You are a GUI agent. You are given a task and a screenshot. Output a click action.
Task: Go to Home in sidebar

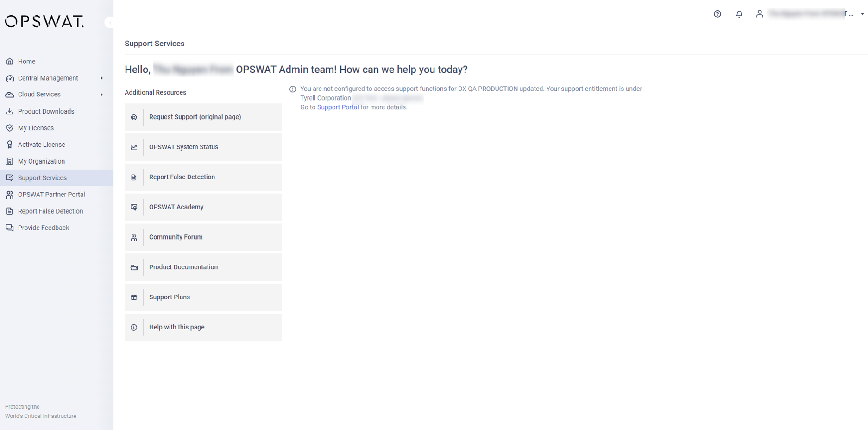coord(57,61)
